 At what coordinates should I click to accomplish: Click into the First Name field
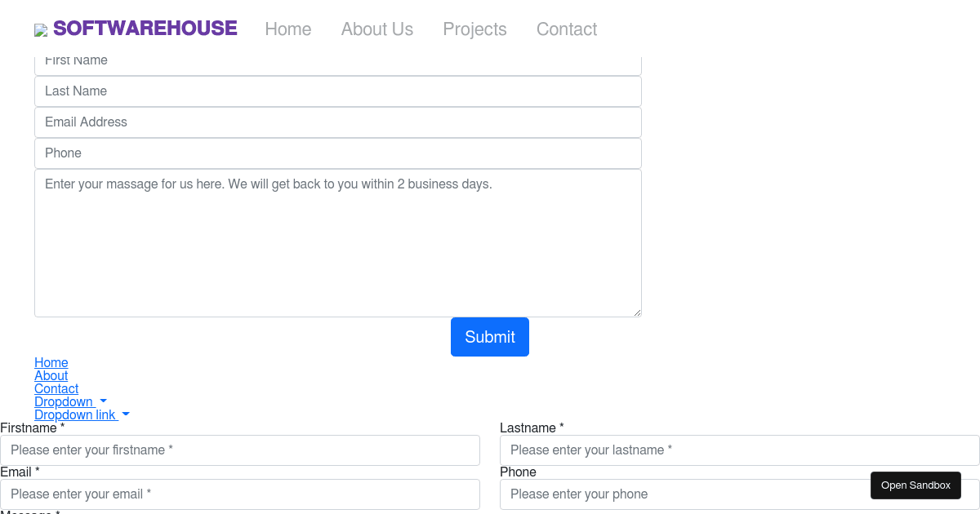pyautogui.click(x=337, y=60)
